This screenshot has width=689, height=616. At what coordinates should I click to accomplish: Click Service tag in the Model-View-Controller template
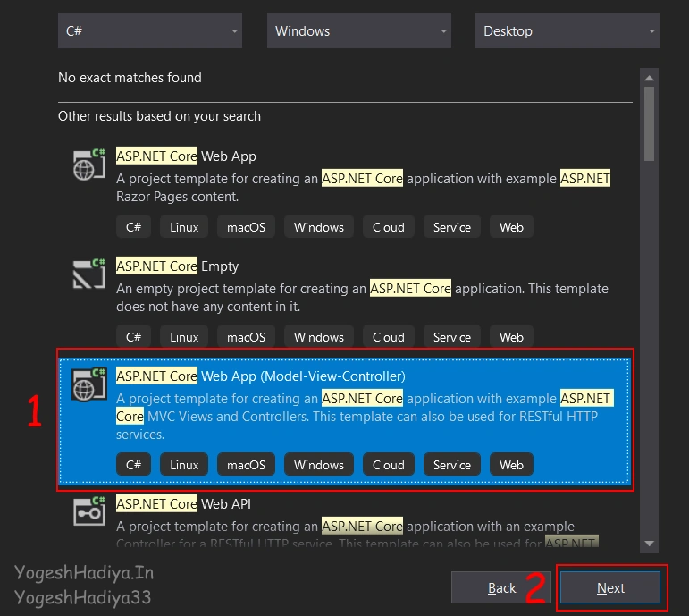click(x=451, y=464)
